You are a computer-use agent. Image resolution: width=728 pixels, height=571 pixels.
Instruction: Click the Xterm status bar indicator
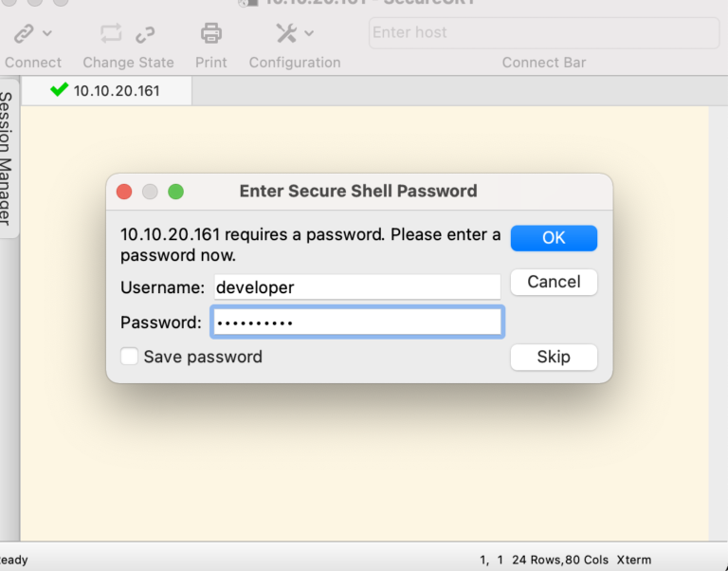634,560
